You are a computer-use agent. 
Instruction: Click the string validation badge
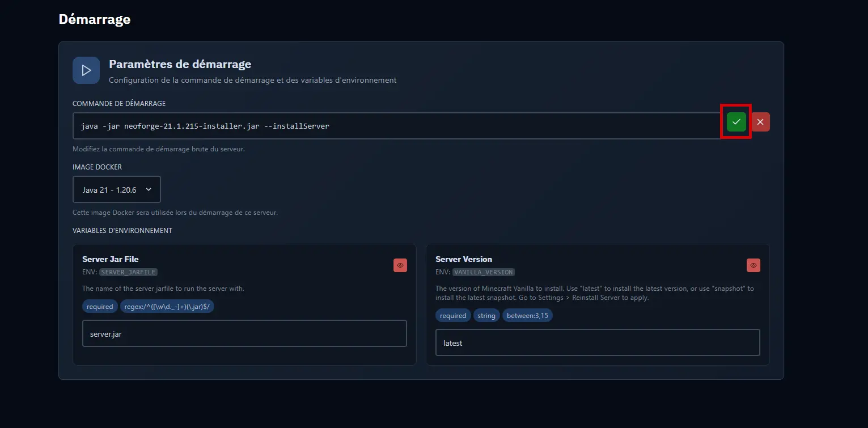(486, 315)
